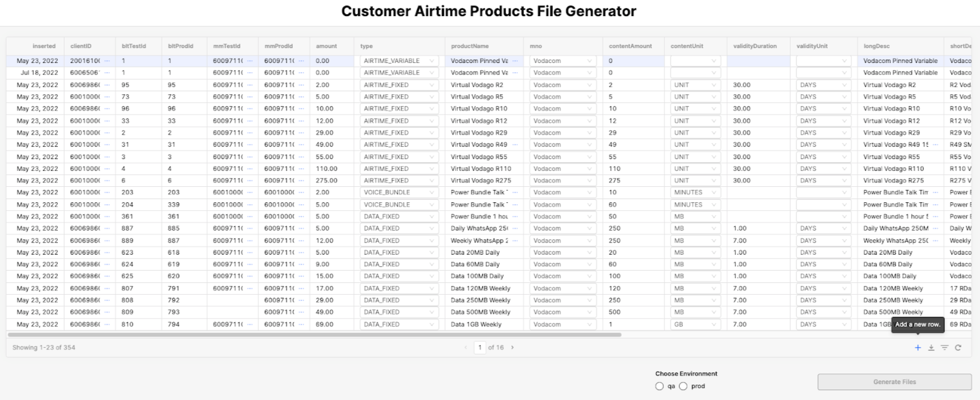Screen dimensions: 980x400
Task: Click the productName column header
Action: click(x=470, y=46)
